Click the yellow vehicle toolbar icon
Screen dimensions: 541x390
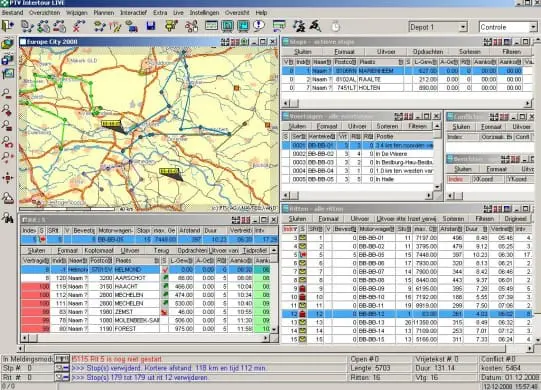pos(171,26)
